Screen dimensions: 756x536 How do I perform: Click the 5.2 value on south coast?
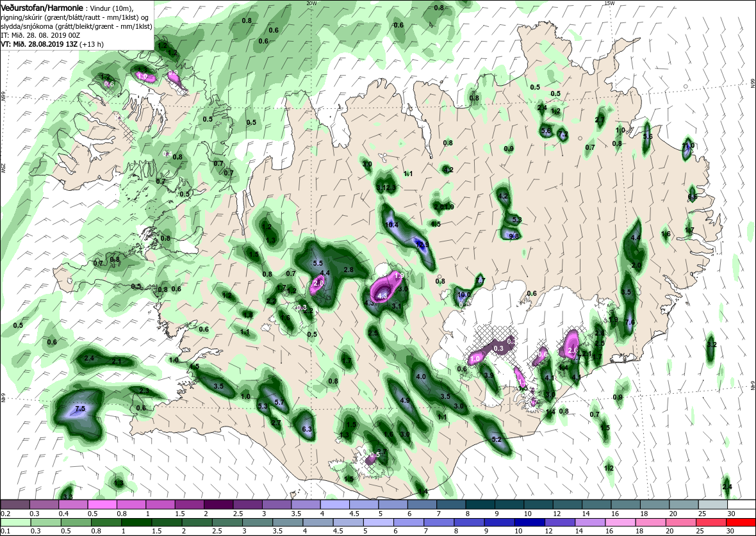496,439
